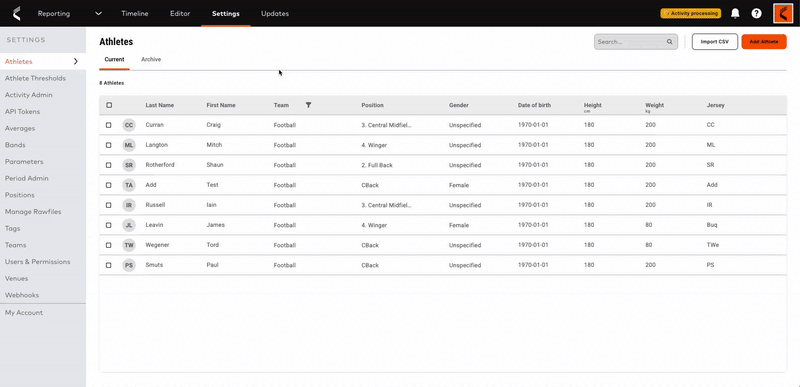800x387 pixels.
Task: Open My Account page
Action: (x=24, y=313)
